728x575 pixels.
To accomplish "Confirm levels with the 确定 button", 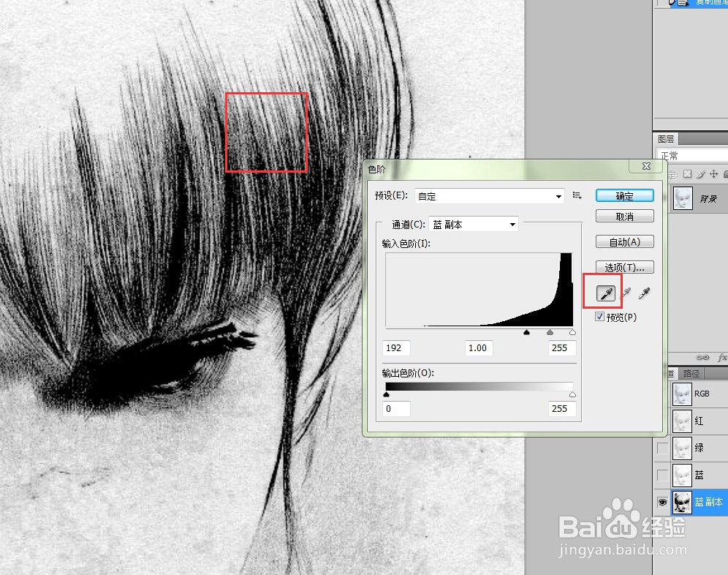I will (x=625, y=195).
